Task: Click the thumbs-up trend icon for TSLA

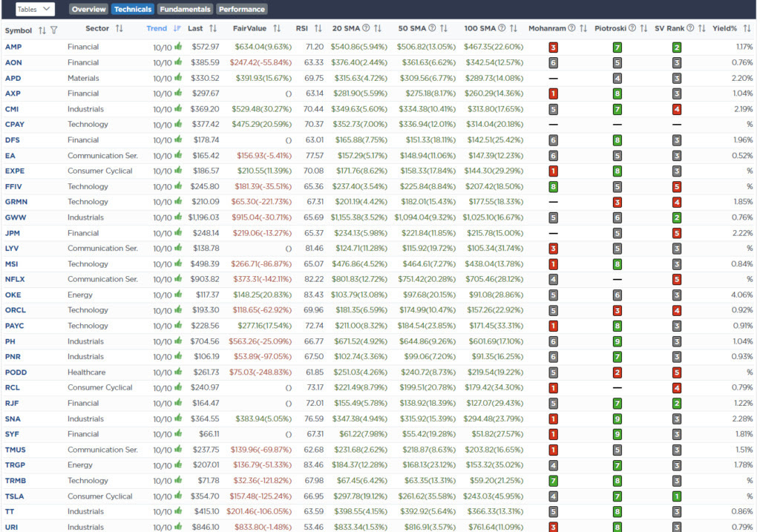Action: 178,496
